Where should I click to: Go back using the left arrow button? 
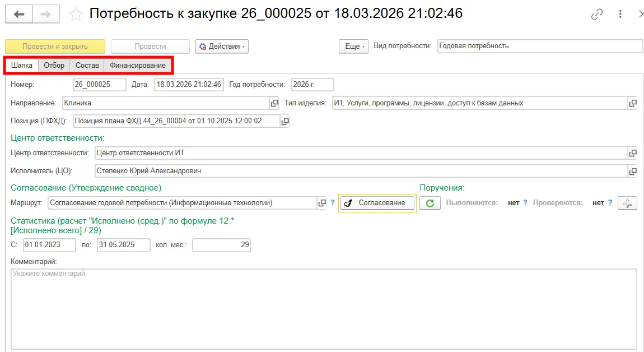(19, 15)
